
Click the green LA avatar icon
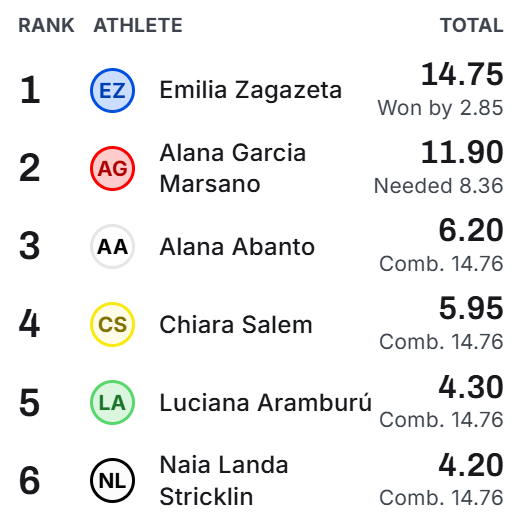pyautogui.click(x=112, y=402)
